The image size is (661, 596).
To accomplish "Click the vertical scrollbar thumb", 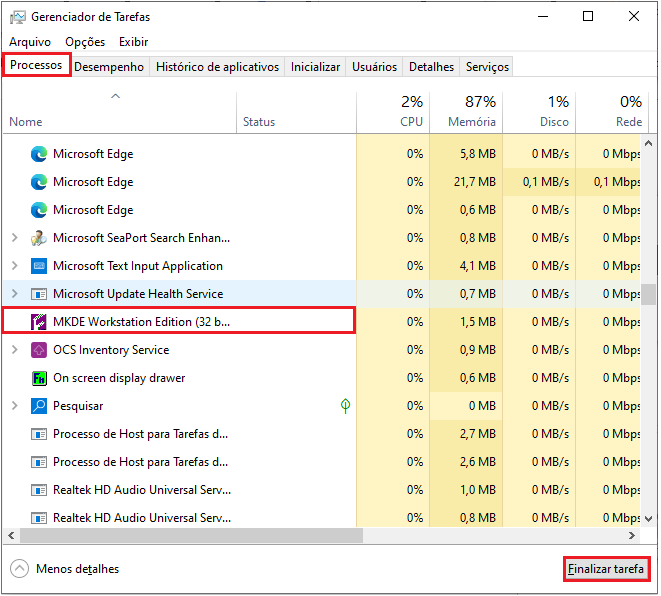I will (649, 294).
